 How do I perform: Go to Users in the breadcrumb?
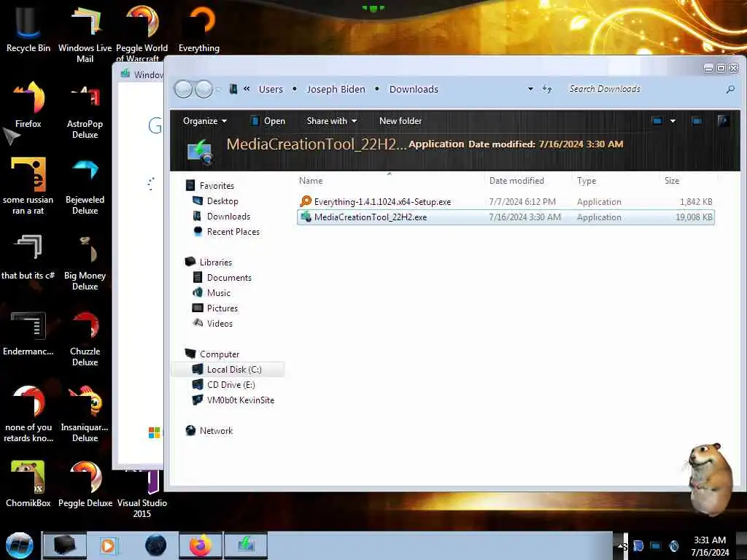(271, 89)
